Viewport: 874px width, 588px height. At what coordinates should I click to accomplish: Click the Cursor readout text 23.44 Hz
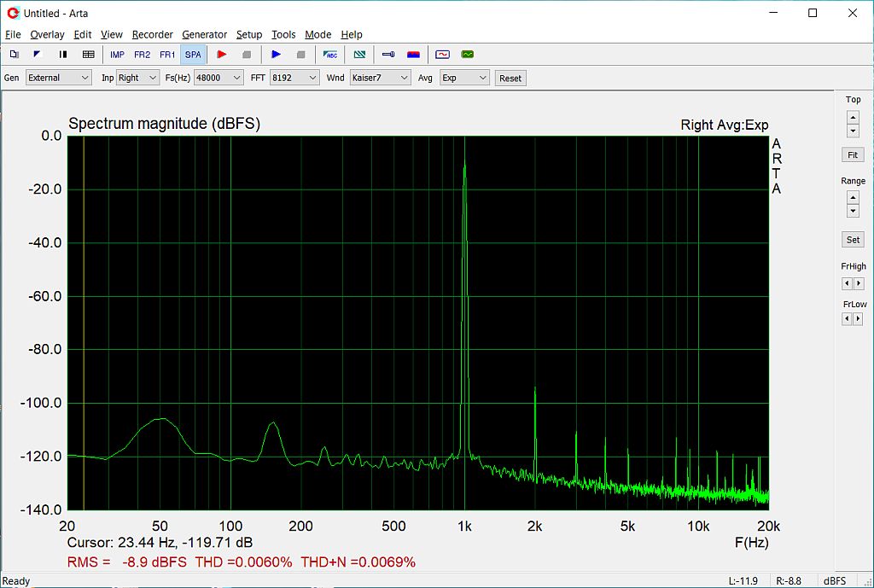click(160, 542)
